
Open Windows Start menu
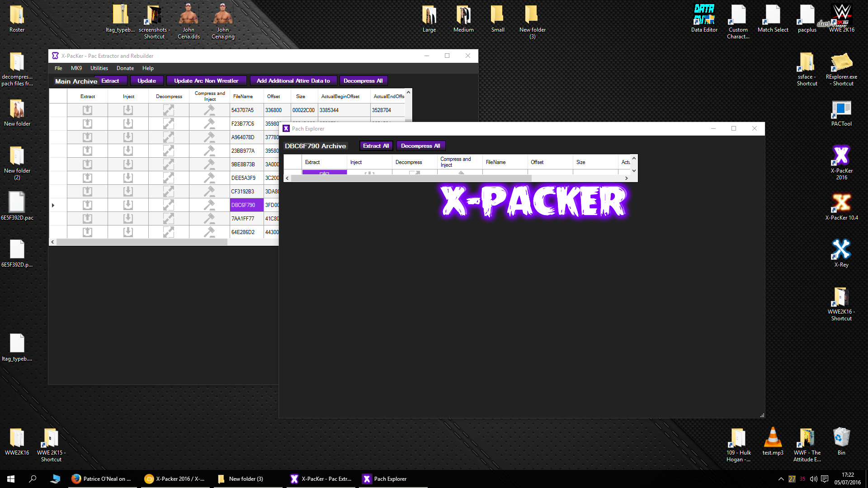(x=11, y=479)
